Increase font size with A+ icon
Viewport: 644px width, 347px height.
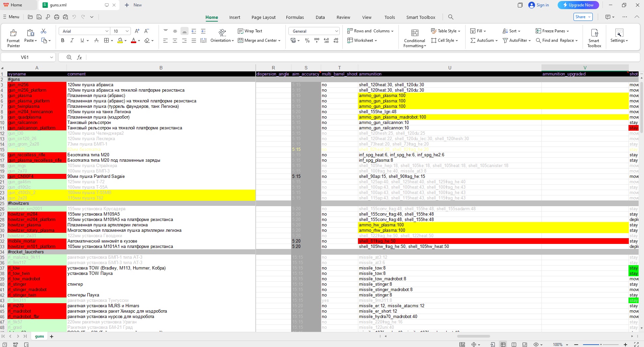(137, 31)
